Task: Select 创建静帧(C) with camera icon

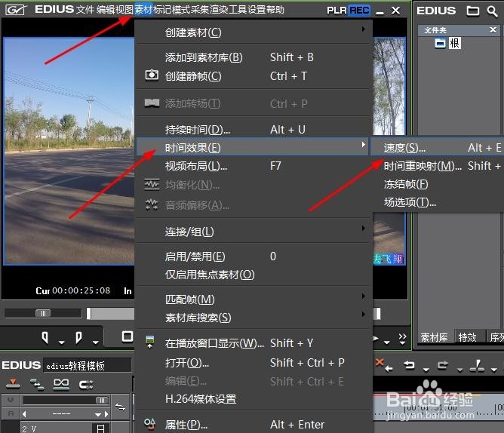Action: click(254, 76)
